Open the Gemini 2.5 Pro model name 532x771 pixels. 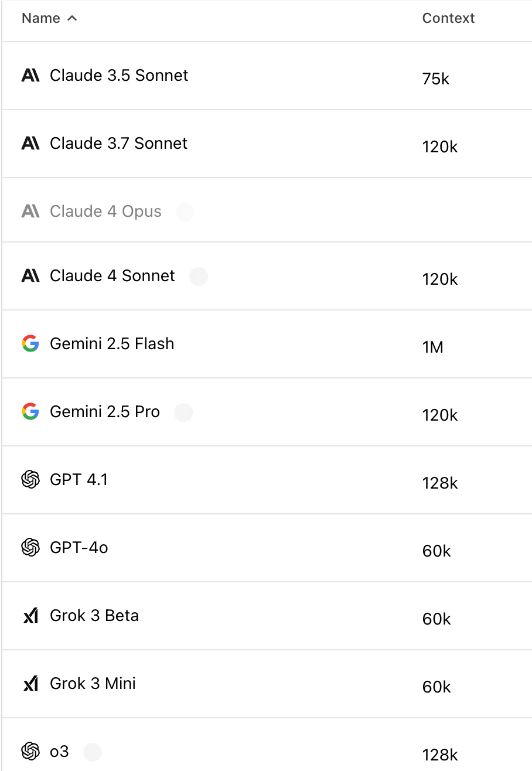coord(105,412)
